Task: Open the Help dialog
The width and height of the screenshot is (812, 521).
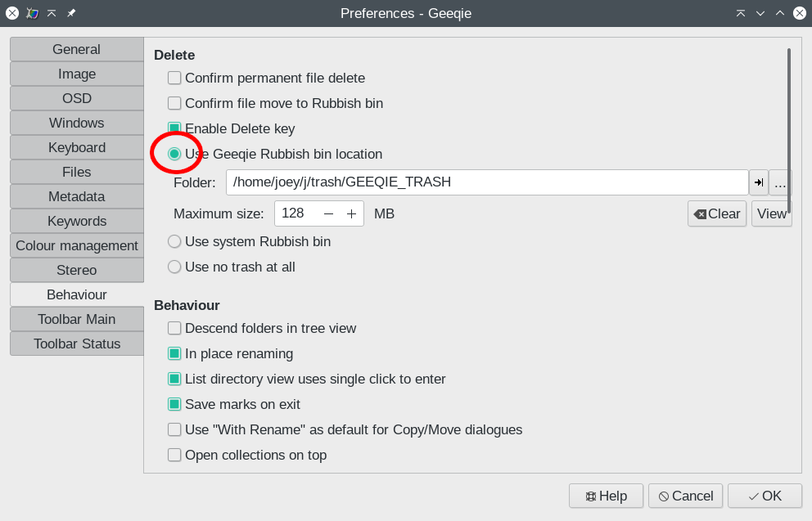Action: 606,495
